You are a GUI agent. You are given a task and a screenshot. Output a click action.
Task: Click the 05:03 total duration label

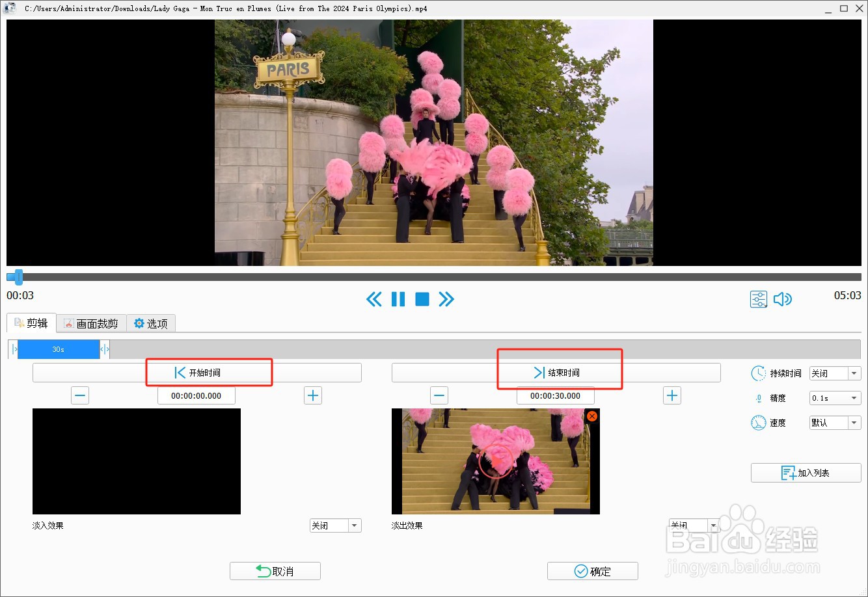click(847, 295)
